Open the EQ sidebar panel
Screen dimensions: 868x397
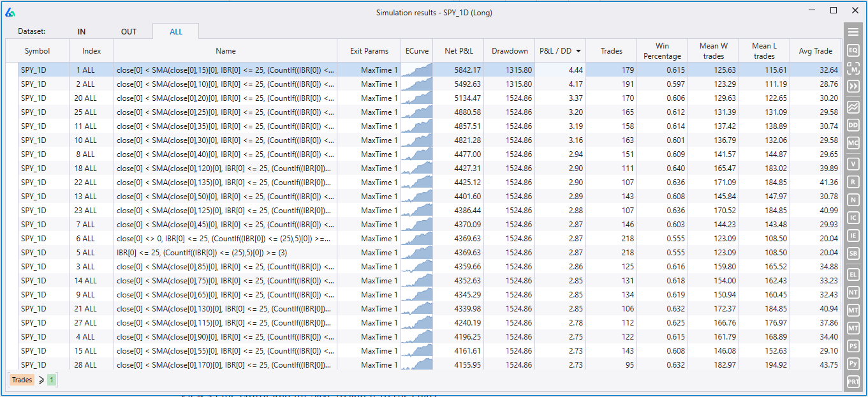click(853, 50)
